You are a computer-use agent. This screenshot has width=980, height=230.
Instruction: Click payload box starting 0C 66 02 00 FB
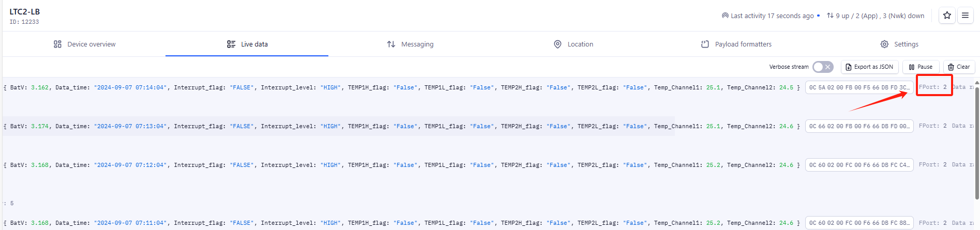pos(860,126)
